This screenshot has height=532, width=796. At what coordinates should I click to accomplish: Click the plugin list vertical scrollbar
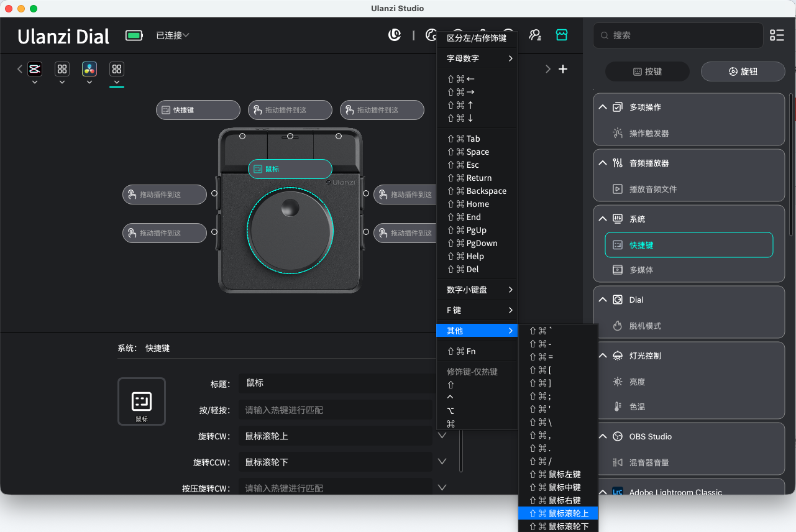(791, 165)
